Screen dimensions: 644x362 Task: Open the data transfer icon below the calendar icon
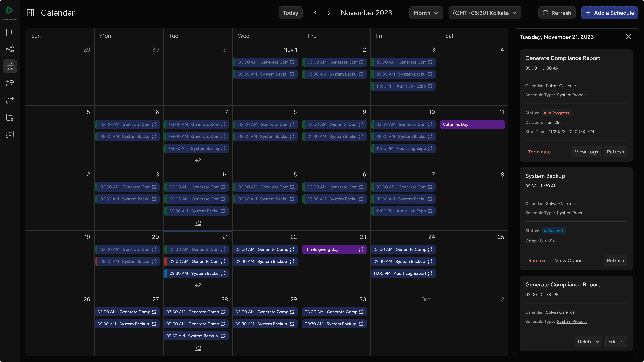tap(10, 83)
